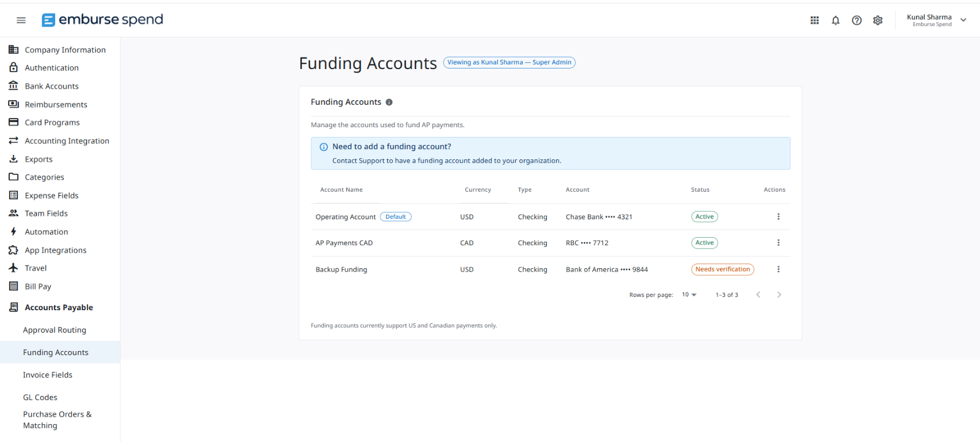Image resolution: width=980 pixels, height=442 pixels.
Task: Click Kunal Sharma profile name
Action: click(929, 17)
